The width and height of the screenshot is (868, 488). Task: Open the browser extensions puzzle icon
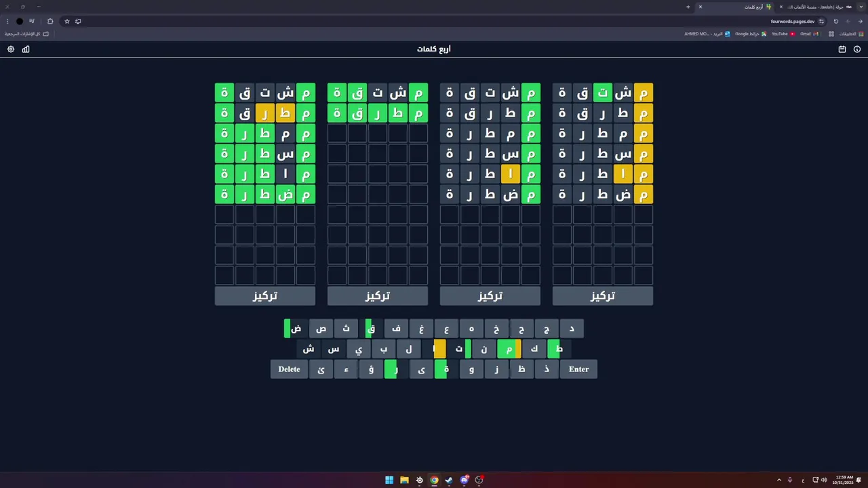tap(50, 21)
